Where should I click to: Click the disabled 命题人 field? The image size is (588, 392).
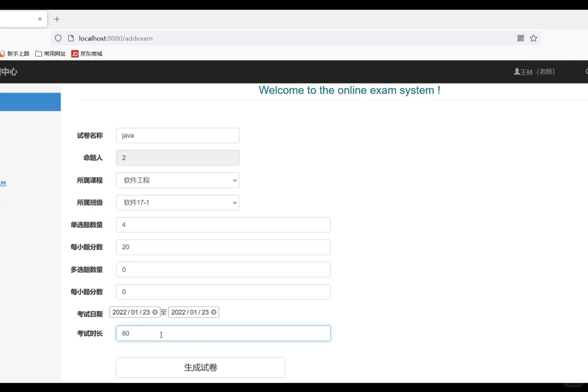point(178,158)
